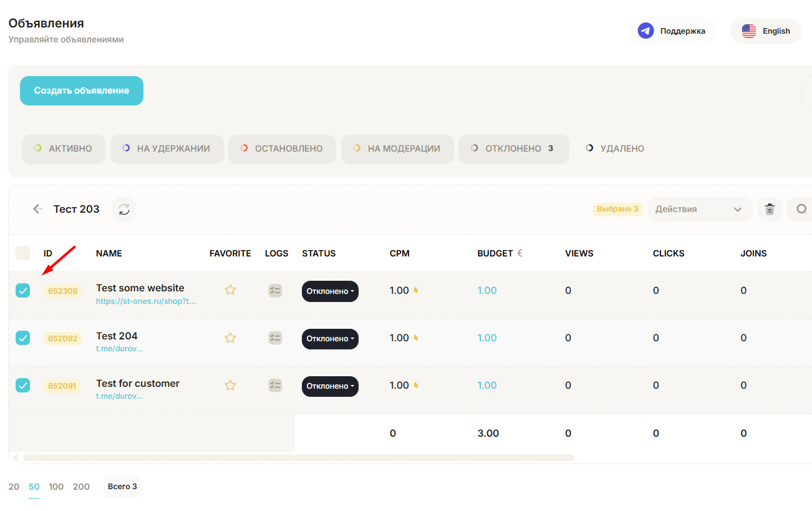Uncheck the checkbox for ad 652308
The height and width of the screenshot is (511, 812).
point(23,290)
